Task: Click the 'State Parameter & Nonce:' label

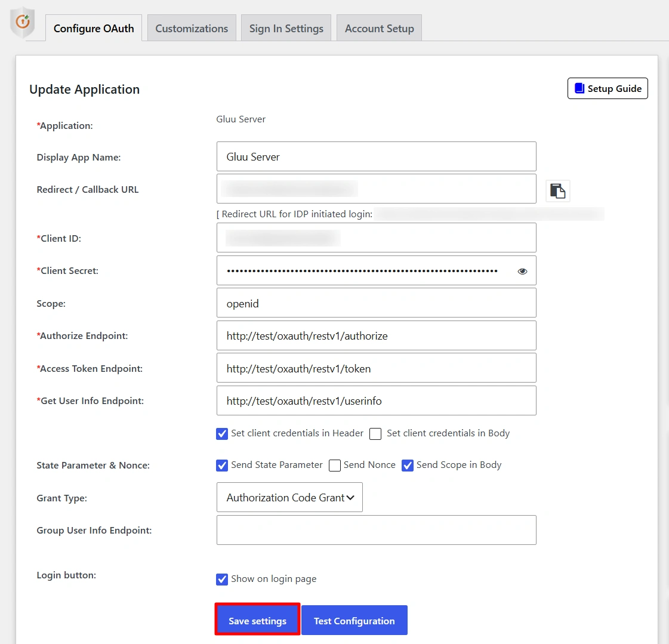Action: pos(93,465)
